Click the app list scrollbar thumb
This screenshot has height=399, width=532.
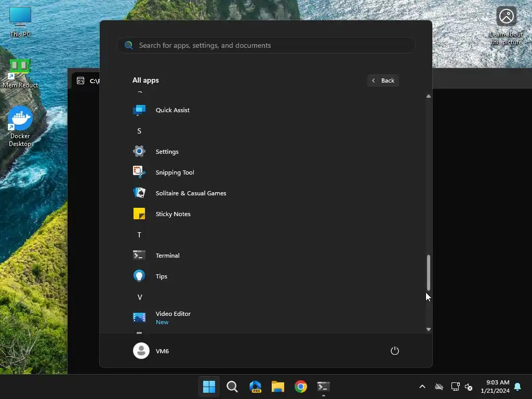coord(429,272)
